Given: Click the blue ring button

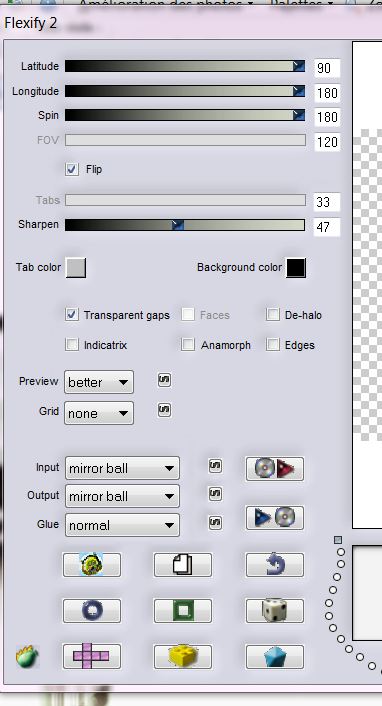Looking at the screenshot, I should point(91,611).
